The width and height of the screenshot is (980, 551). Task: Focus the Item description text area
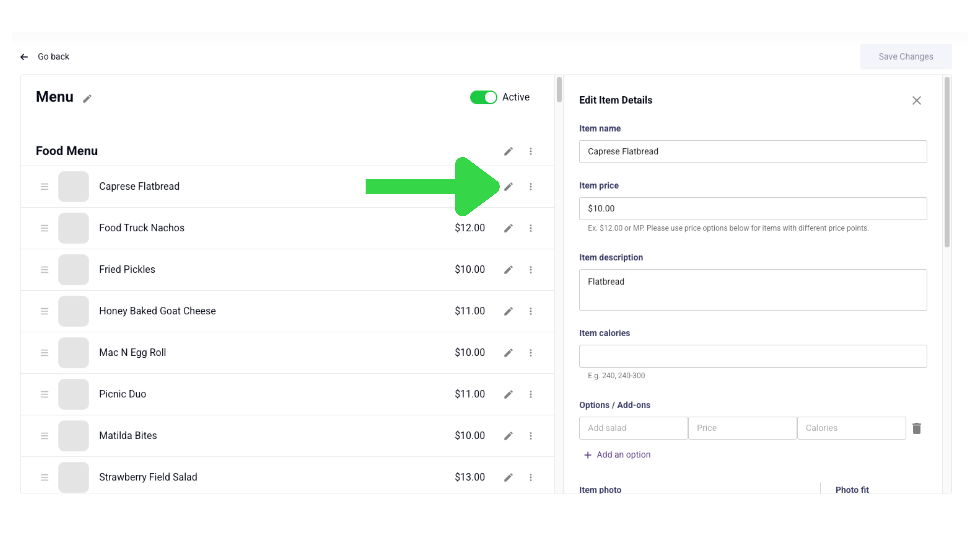[753, 290]
